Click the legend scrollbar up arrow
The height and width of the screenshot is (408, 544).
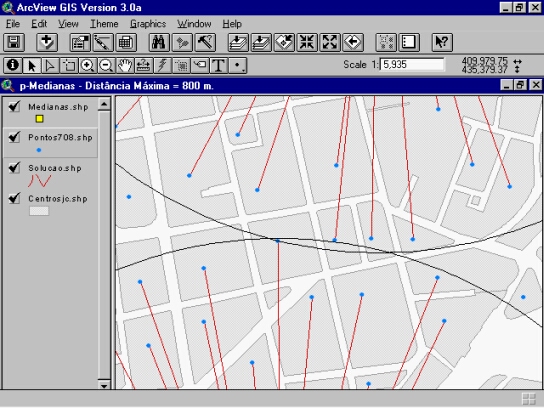coord(104,104)
